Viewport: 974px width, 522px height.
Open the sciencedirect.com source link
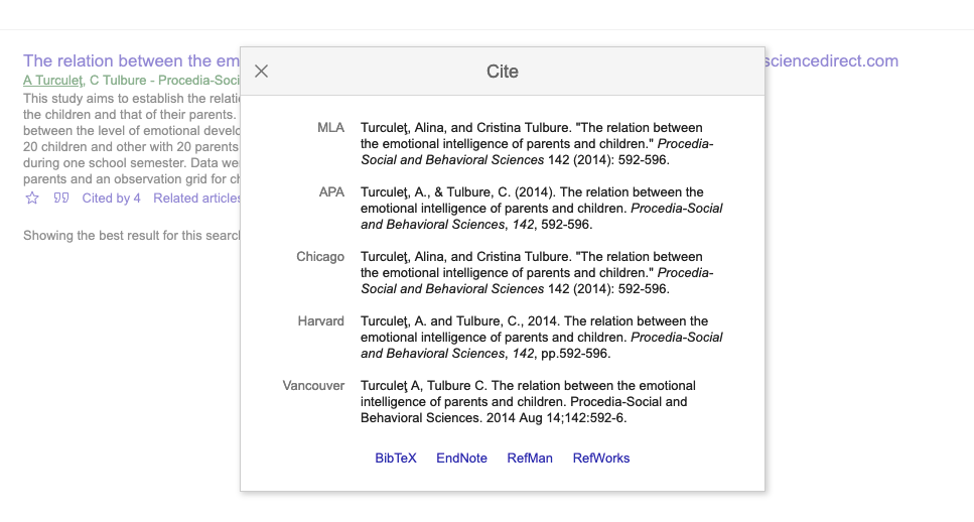832,61
